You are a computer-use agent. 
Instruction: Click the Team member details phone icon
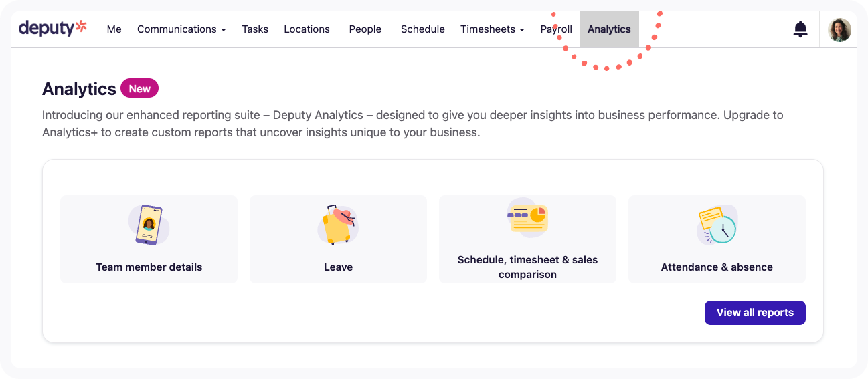tap(149, 225)
